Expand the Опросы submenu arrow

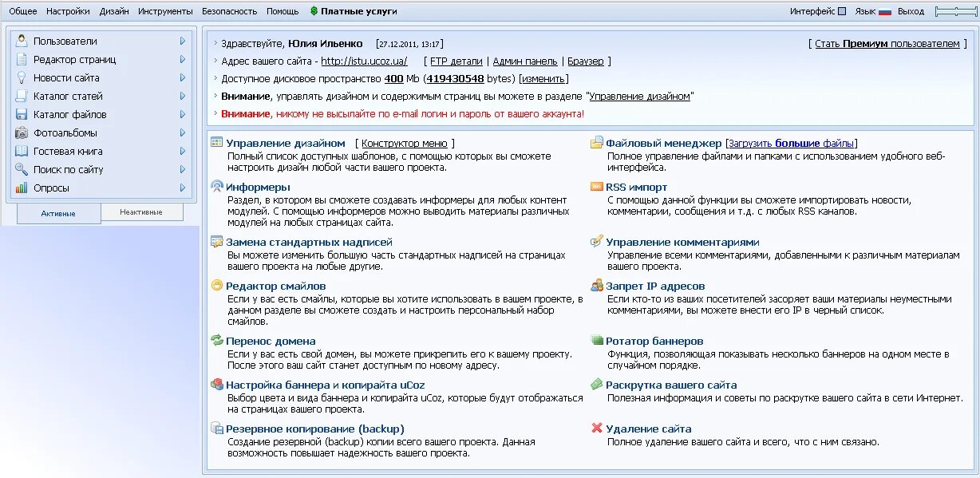[183, 188]
